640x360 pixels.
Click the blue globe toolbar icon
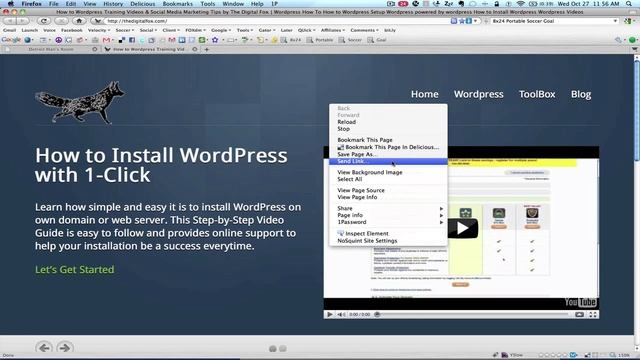coord(27,40)
